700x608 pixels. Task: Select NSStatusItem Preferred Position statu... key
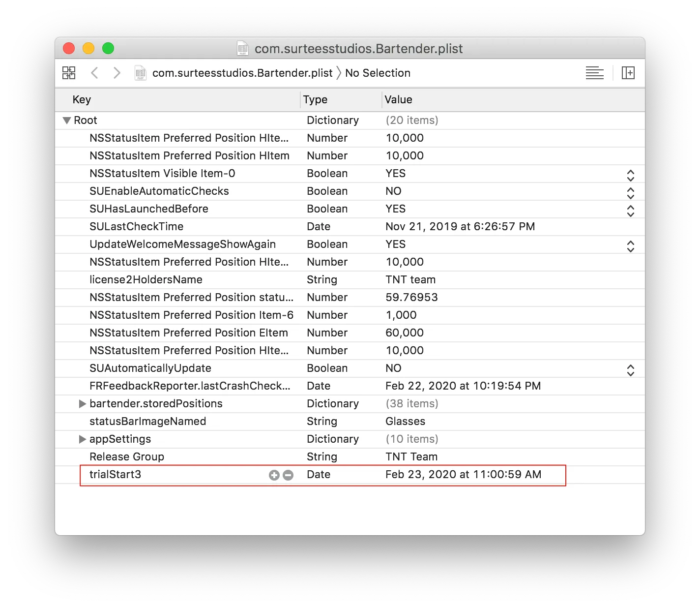(x=191, y=297)
